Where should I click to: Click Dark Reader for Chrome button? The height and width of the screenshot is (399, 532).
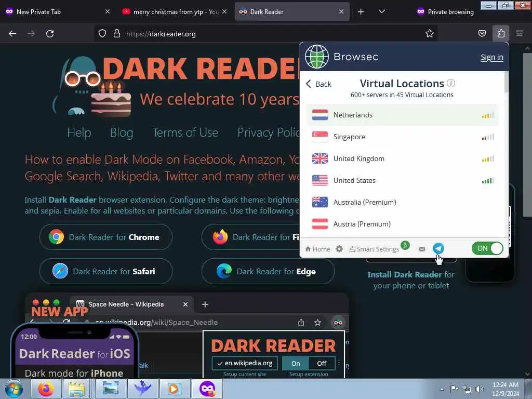pos(106,237)
